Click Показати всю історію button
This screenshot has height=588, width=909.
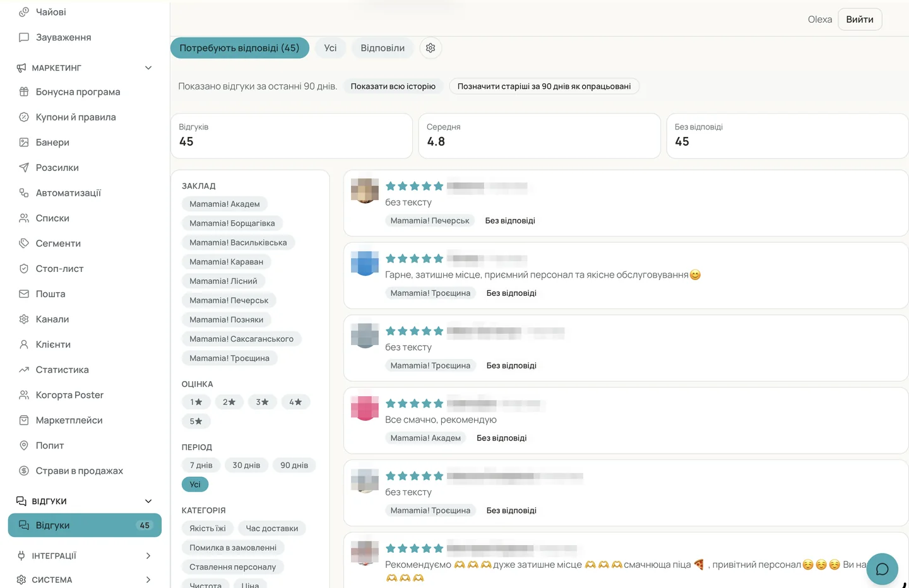[393, 86]
